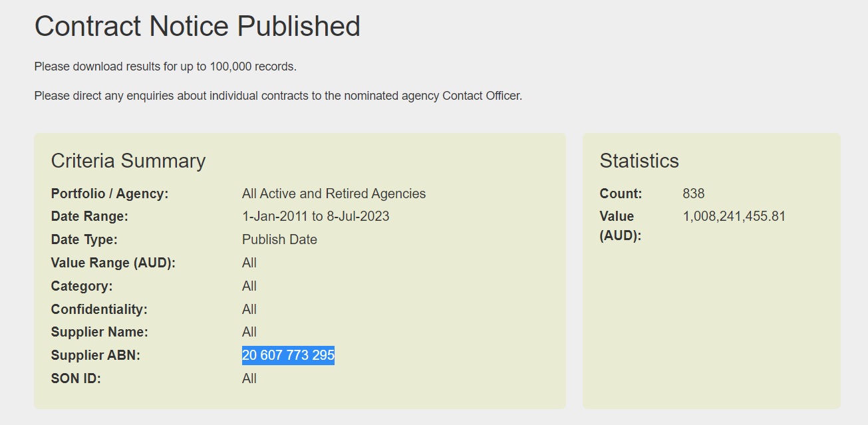Click the Date Type label
868x425 pixels.
[84, 239]
